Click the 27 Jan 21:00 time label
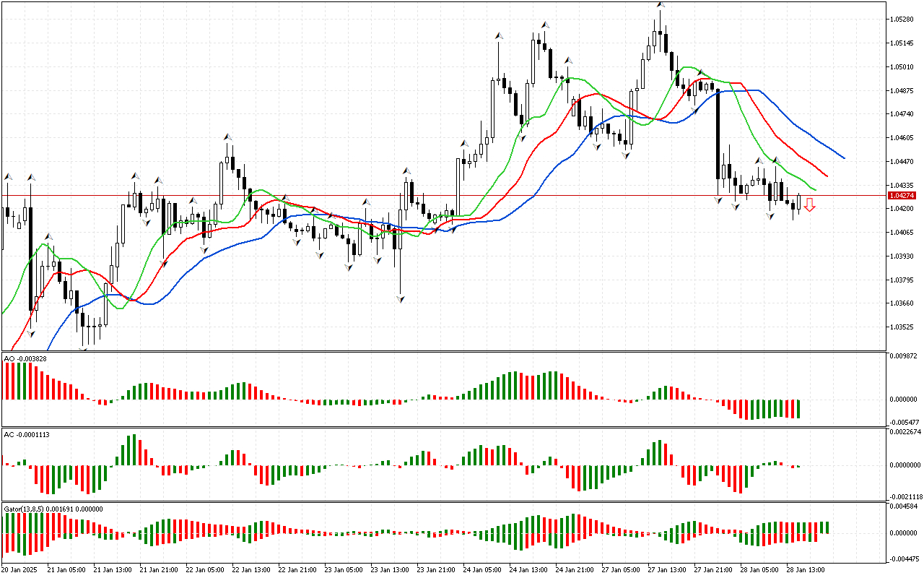Viewport: 924px width, 578px height. pyautogui.click(x=713, y=569)
